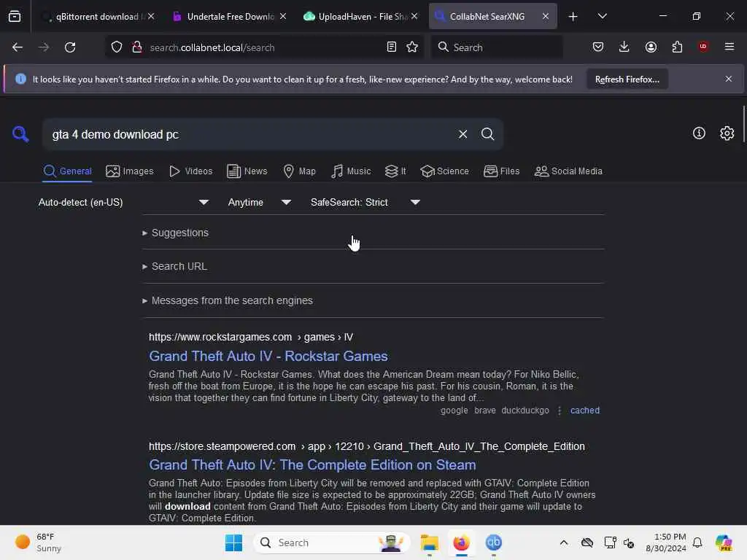Image resolution: width=747 pixels, height=560 pixels.
Task: Select the News search category
Action: pos(247,171)
